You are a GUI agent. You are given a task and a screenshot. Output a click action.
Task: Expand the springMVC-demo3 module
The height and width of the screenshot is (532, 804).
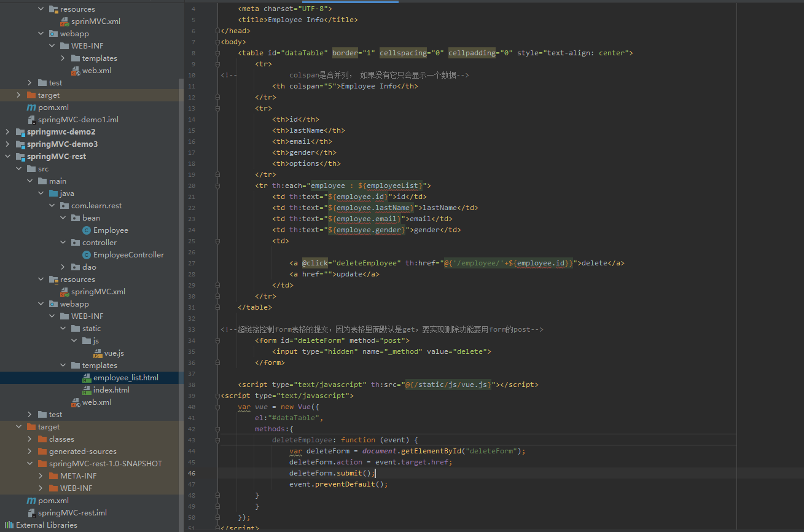(7, 144)
